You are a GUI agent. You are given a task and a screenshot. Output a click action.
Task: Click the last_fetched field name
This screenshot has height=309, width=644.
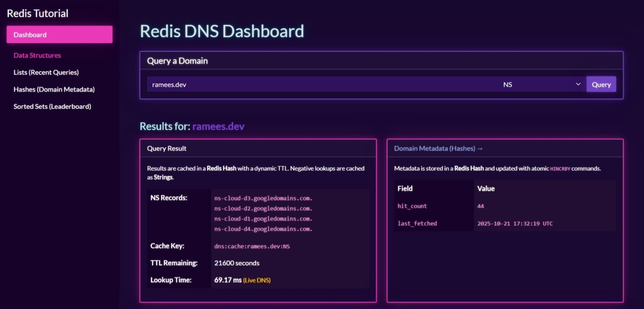(x=417, y=223)
